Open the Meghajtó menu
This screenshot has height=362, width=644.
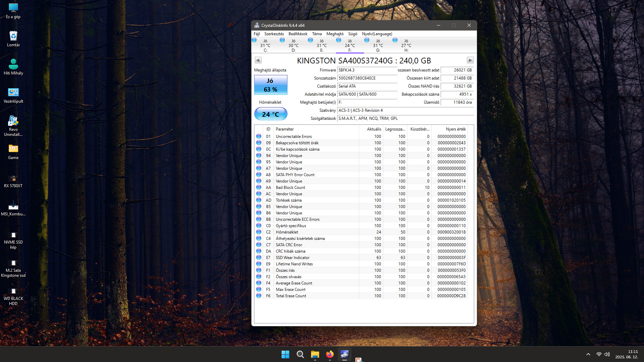[335, 34]
